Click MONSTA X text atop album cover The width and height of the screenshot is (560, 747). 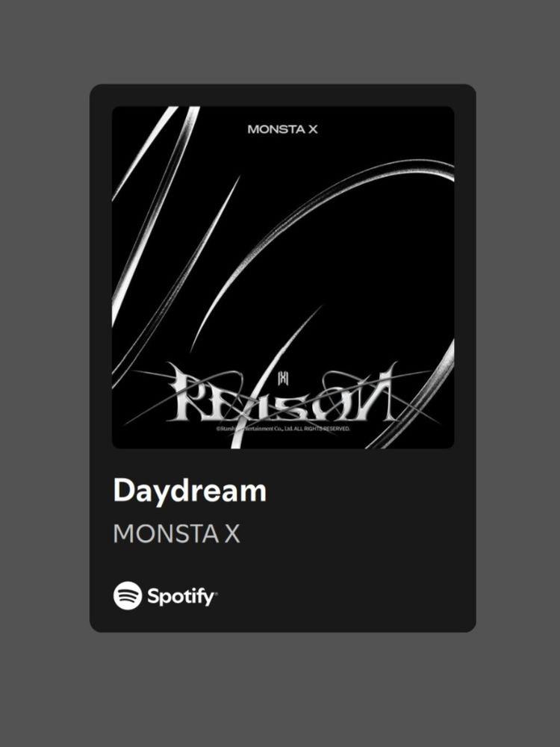click(x=282, y=129)
